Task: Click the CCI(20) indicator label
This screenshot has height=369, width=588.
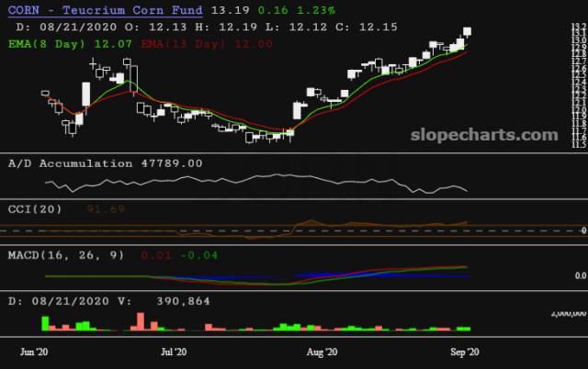Action: click(35, 209)
